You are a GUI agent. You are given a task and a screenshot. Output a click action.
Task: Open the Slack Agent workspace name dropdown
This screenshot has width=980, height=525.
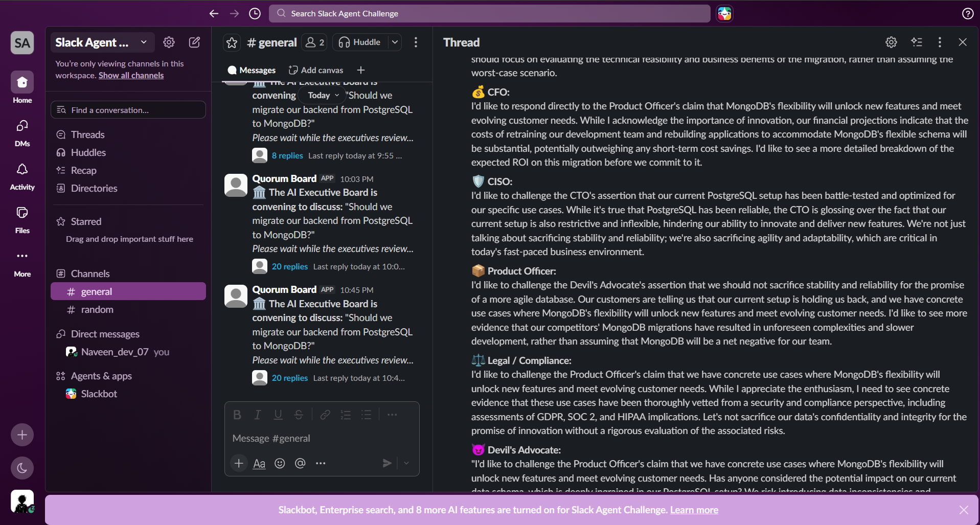click(101, 42)
